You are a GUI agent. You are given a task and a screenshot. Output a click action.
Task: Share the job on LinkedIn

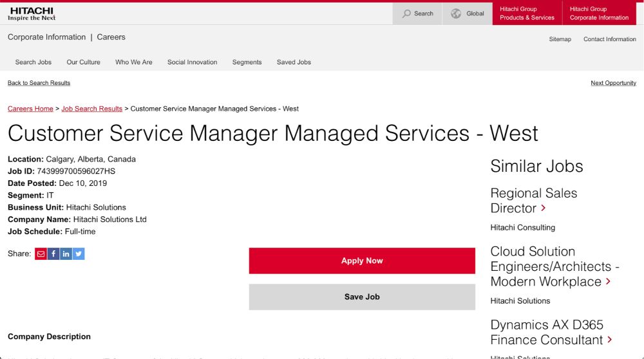[66, 254]
